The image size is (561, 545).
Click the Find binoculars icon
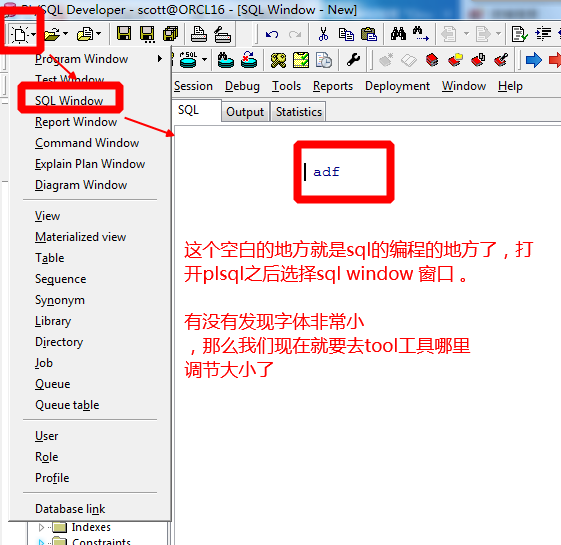398,34
